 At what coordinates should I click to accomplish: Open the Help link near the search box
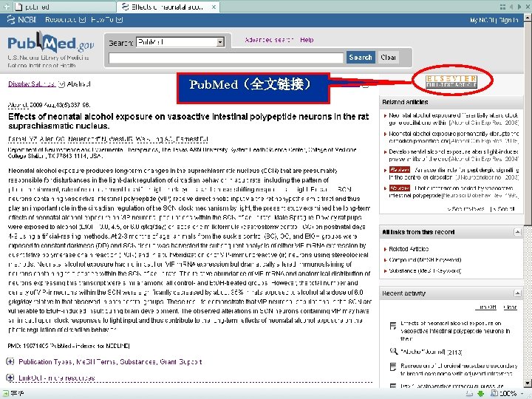coord(307,40)
